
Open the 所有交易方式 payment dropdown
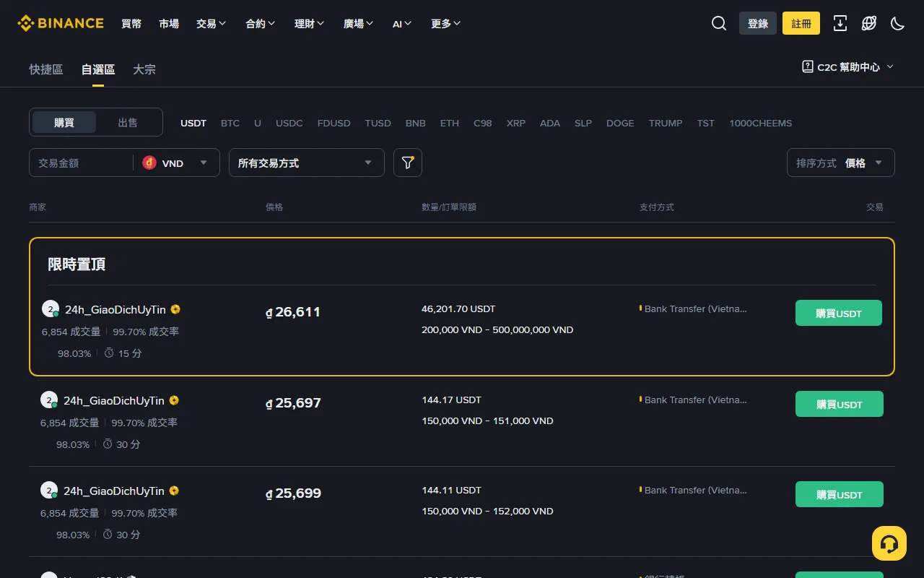307,163
